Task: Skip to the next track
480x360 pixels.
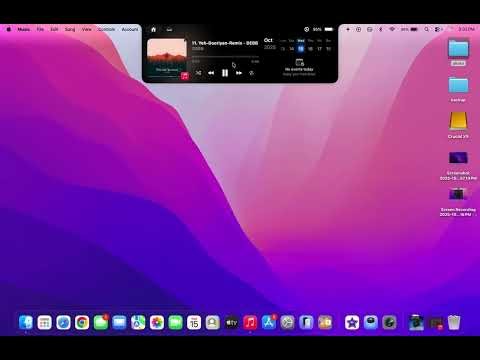Action: (x=239, y=73)
